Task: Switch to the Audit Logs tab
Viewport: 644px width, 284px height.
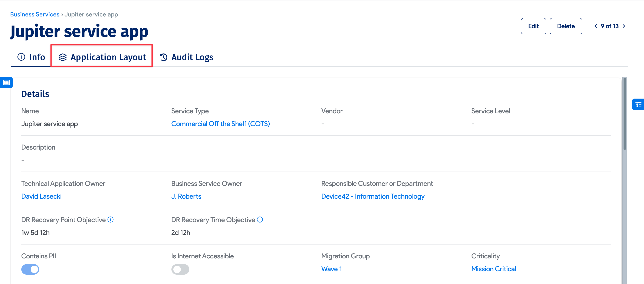Action: pos(192,57)
